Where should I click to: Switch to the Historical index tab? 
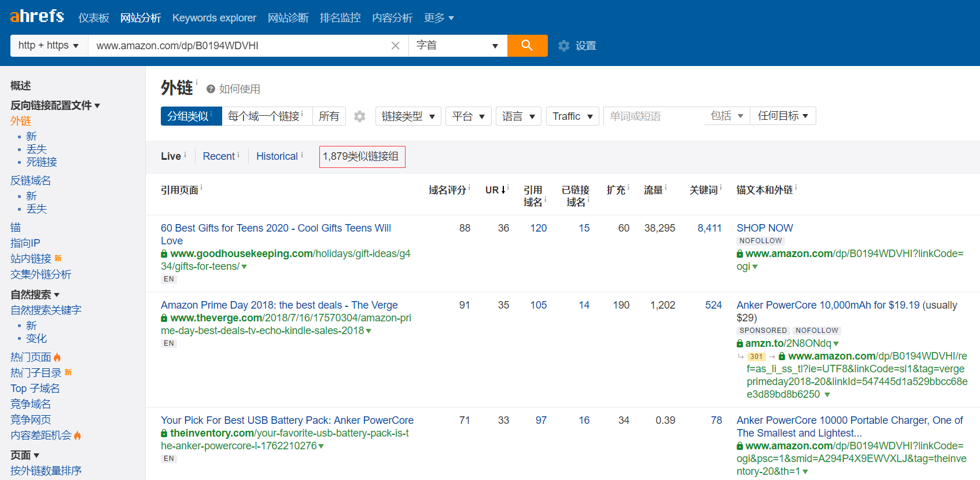[x=277, y=156]
